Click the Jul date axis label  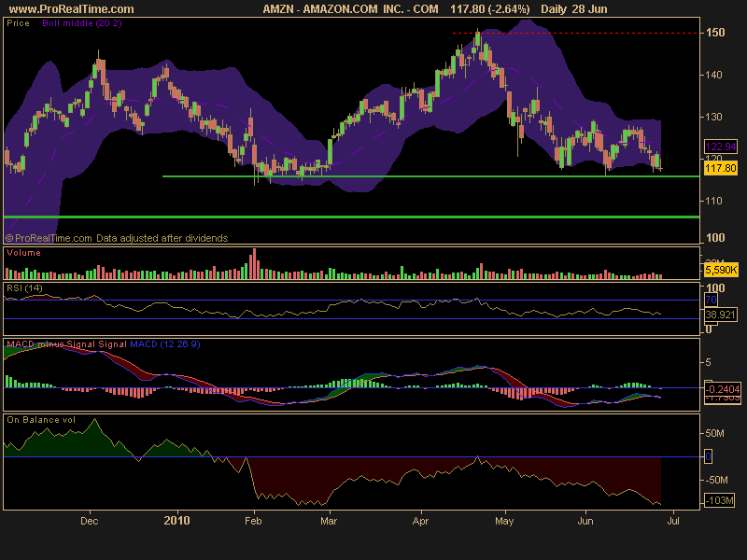coord(672,521)
